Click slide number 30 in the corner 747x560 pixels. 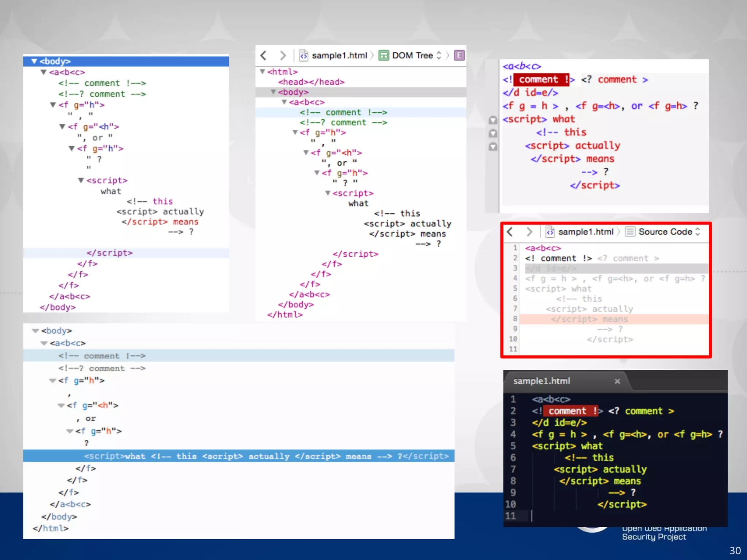click(x=735, y=551)
